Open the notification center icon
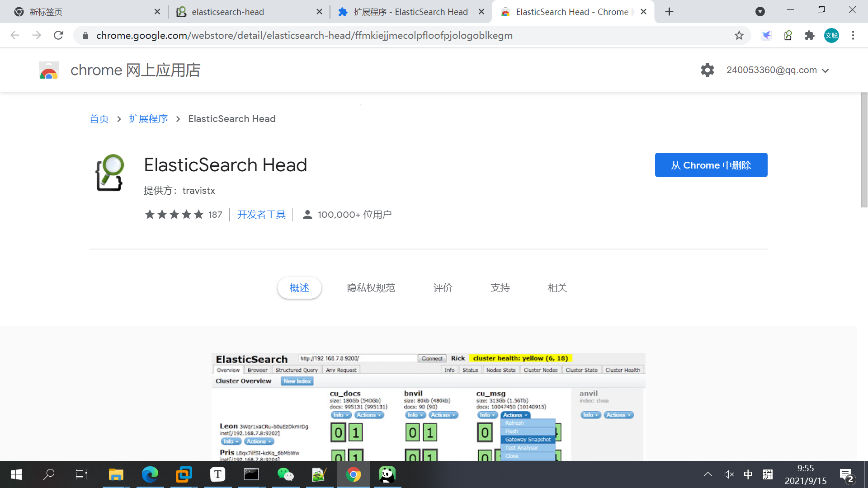The height and width of the screenshot is (488, 868). 846,475
